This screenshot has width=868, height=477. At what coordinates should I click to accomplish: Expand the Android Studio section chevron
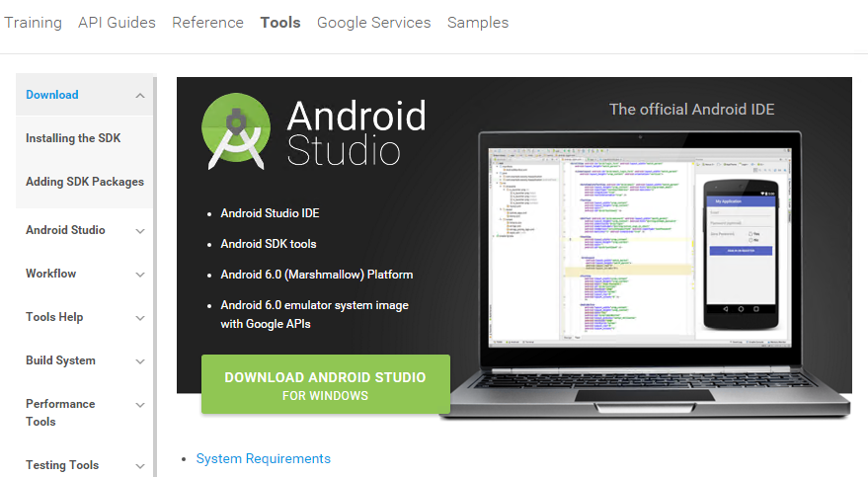(x=140, y=231)
